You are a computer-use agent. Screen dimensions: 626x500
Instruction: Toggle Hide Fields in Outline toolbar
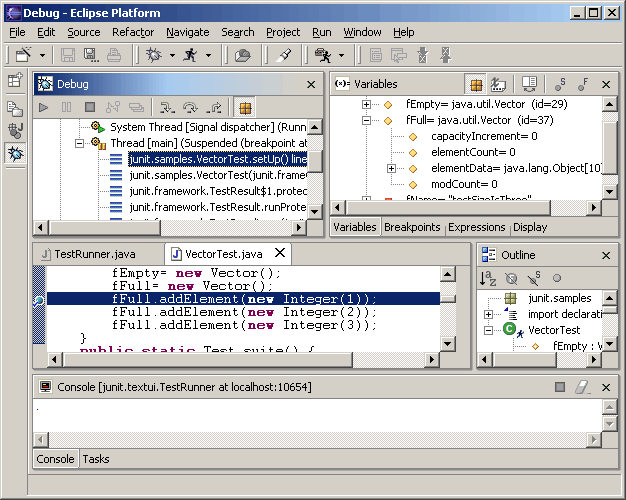pos(511,279)
